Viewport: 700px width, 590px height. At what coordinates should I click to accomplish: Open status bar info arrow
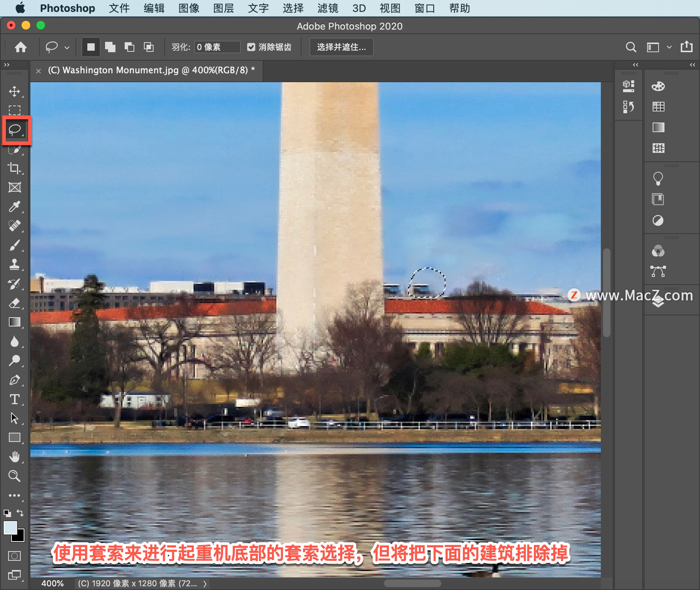coord(205,584)
